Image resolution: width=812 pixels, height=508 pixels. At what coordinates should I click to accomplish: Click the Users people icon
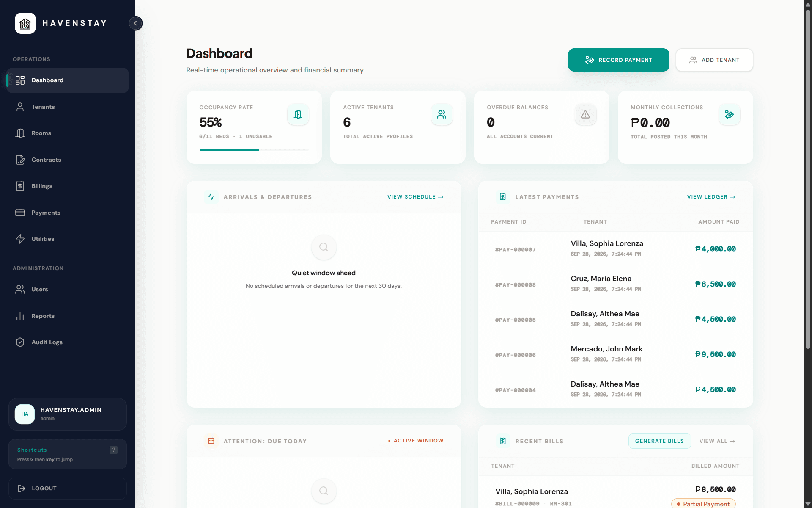tap(20, 289)
